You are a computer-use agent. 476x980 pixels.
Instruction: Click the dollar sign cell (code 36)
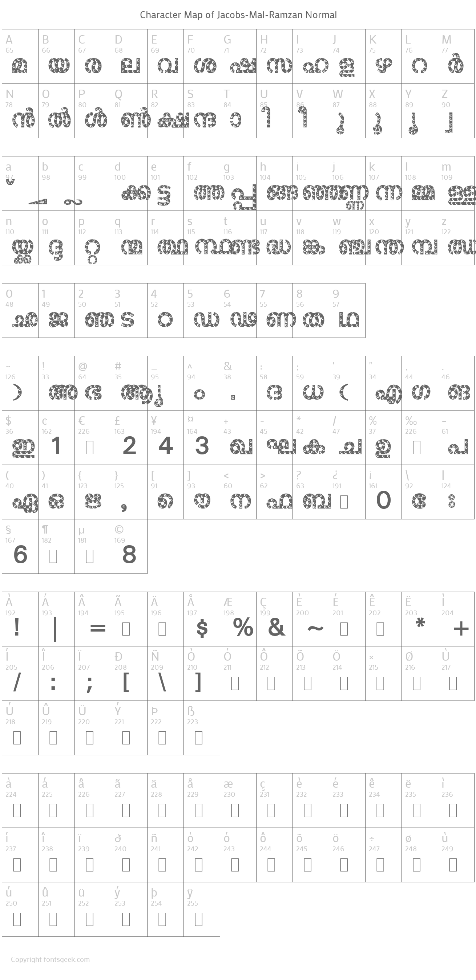pyautogui.click(x=20, y=437)
